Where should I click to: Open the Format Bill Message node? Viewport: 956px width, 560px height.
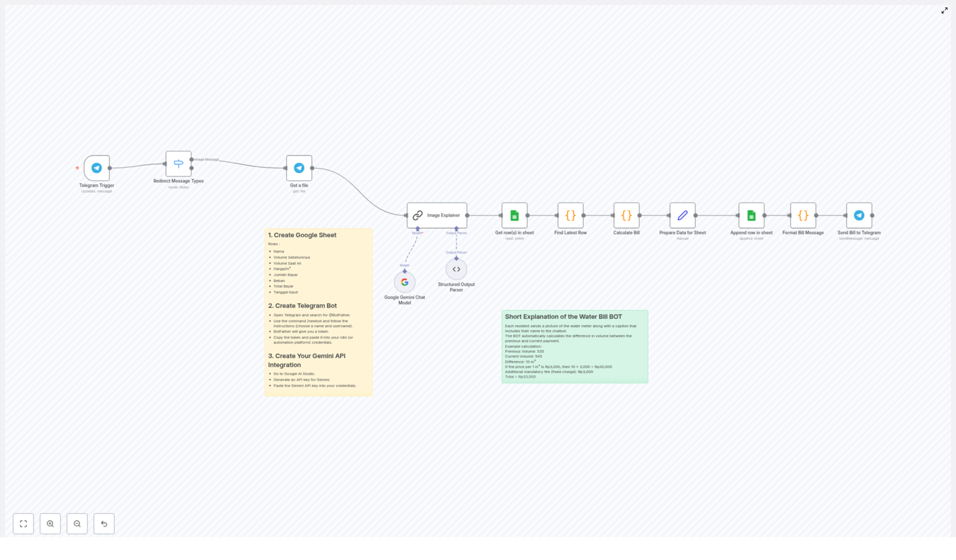pyautogui.click(x=804, y=216)
